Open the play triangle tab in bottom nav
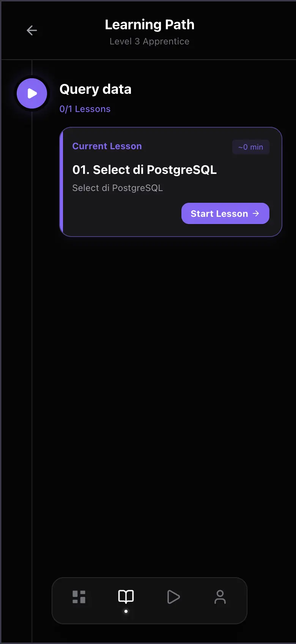296x644 pixels. pyautogui.click(x=173, y=597)
